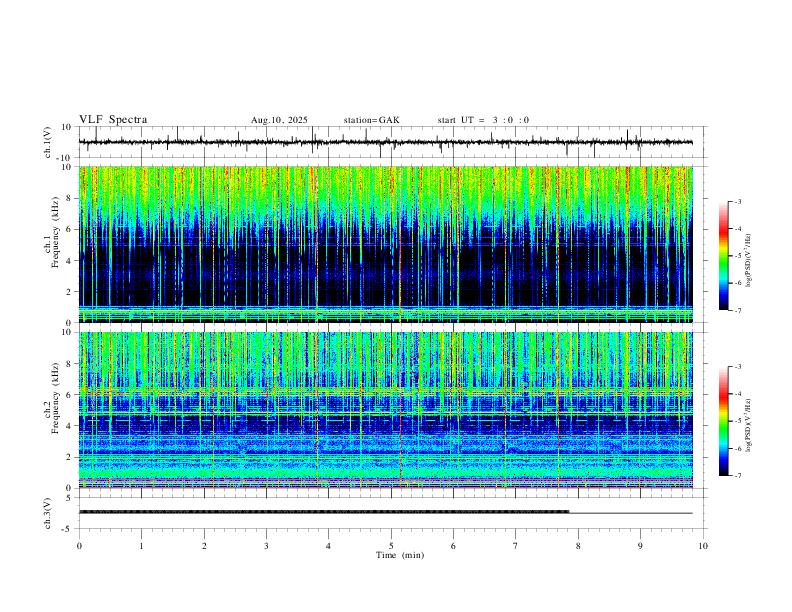792x612 pixels.
Task: Click time axis tick label "7"
Action: coord(516,546)
